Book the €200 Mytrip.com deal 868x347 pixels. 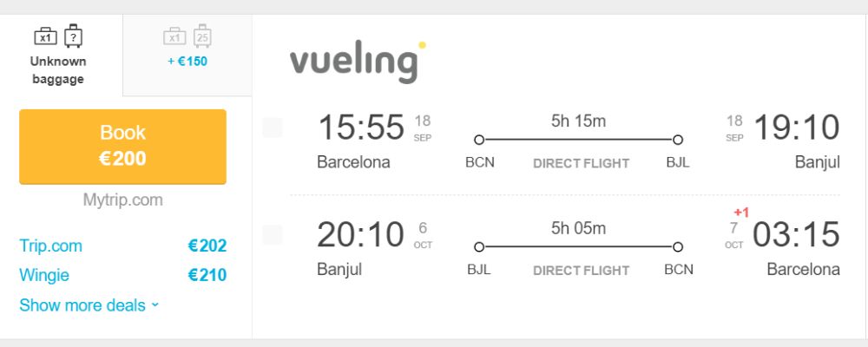[x=122, y=147]
